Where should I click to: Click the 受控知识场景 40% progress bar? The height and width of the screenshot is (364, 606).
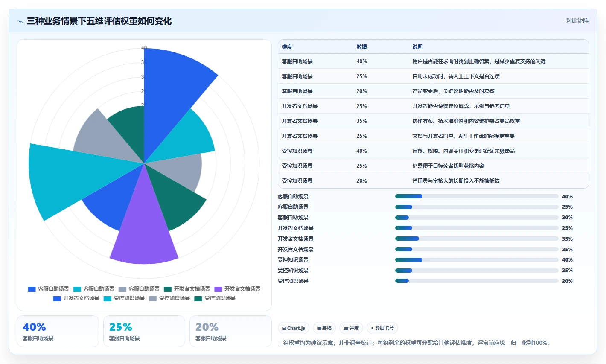[x=477, y=260]
